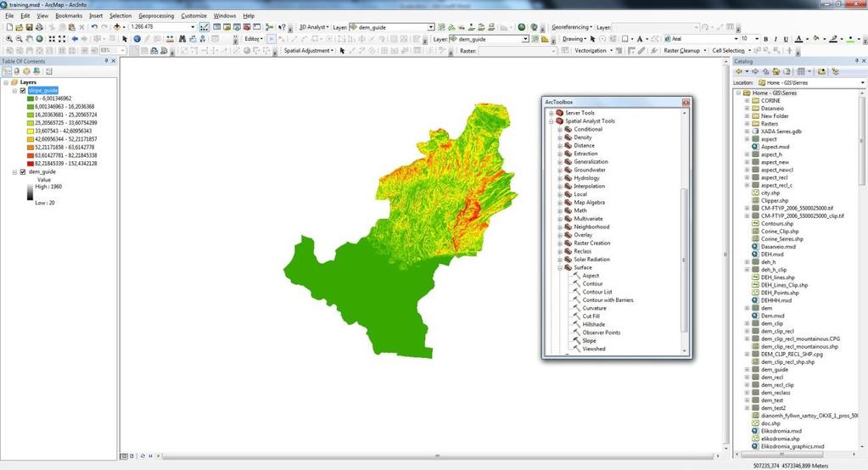This screenshot has height=470, width=868.
Task: Expand the Reclass toolset
Action: point(560,251)
